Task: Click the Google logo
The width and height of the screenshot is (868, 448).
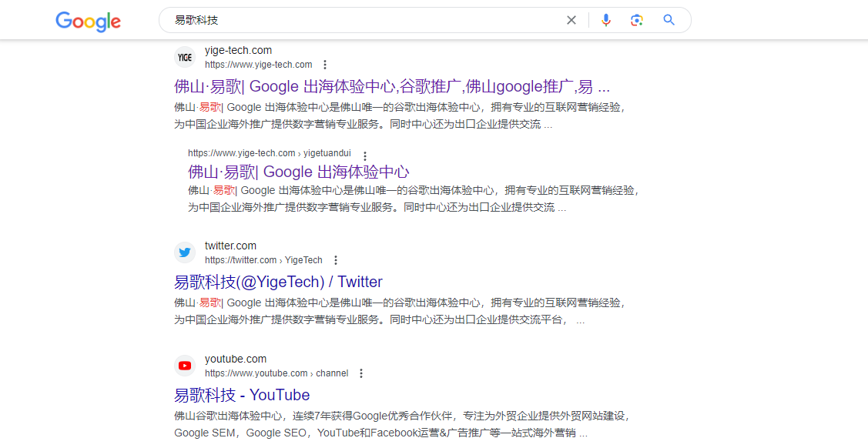Action: click(88, 22)
